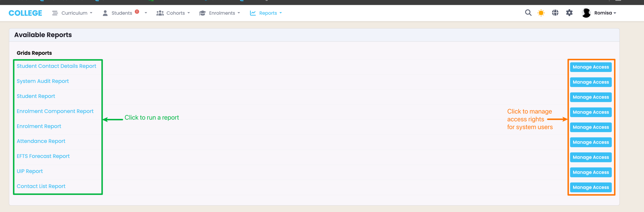Click Manage Access for Attendance Report
The height and width of the screenshot is (212, 644).
click(590, 142)
